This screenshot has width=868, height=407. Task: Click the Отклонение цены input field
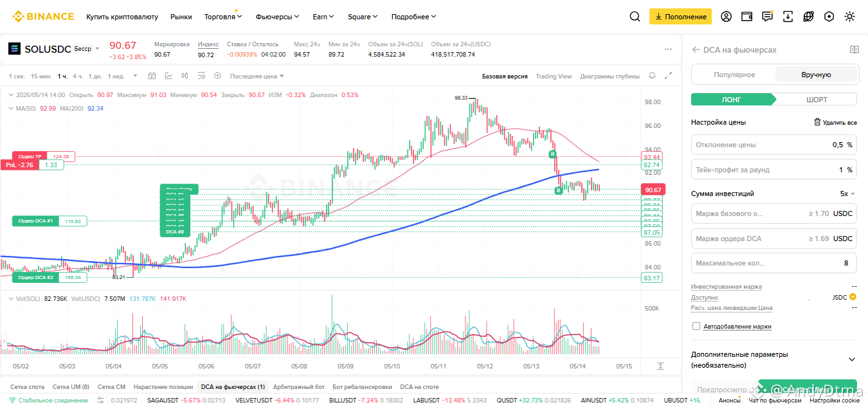[x=774, y=145]
